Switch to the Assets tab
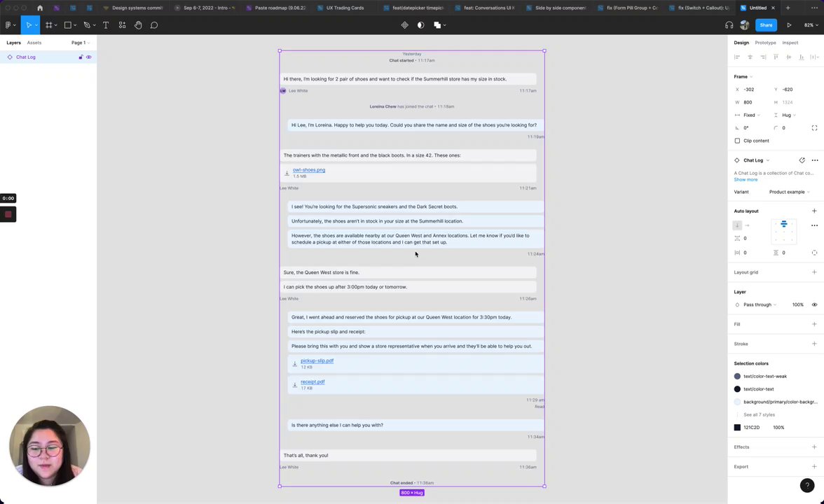This screenshot has width=824, height=504. (x=34, y=43)
